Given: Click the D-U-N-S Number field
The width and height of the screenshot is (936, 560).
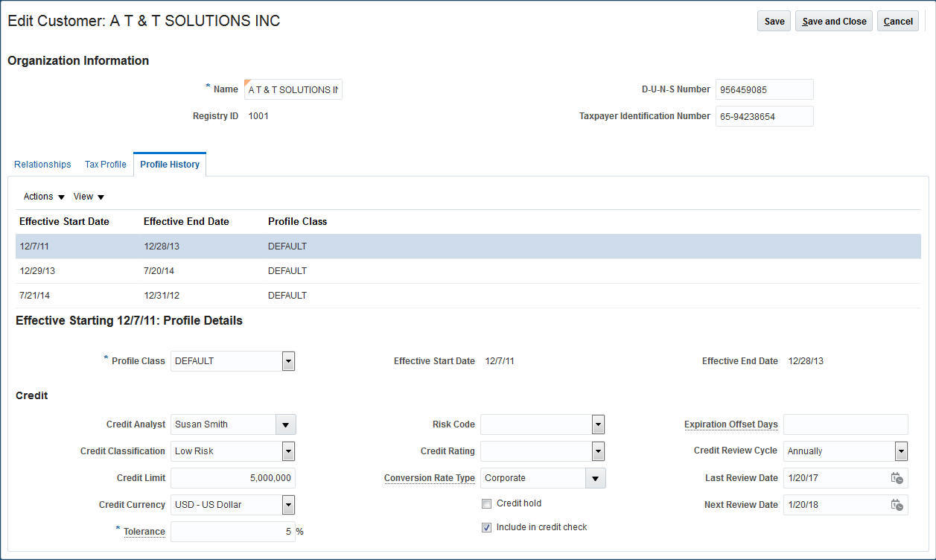Looking at the screenshot, I should point(765,89).
